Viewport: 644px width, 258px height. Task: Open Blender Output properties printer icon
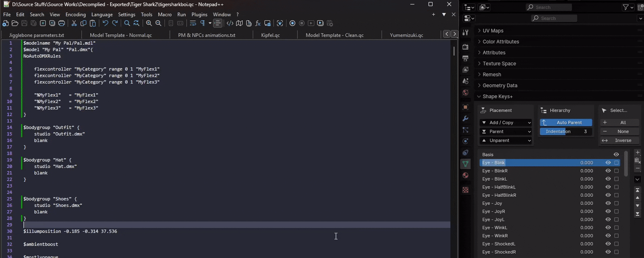(465, 58)
